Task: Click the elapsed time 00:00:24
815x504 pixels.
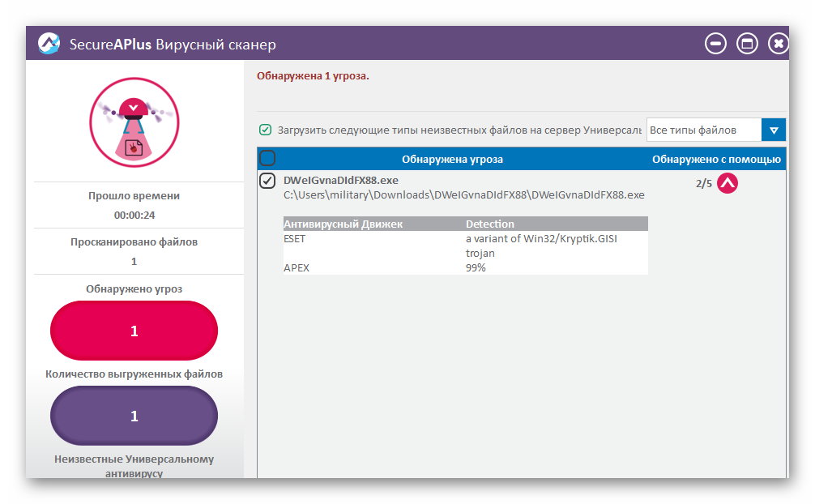Action: pos(134,215)
